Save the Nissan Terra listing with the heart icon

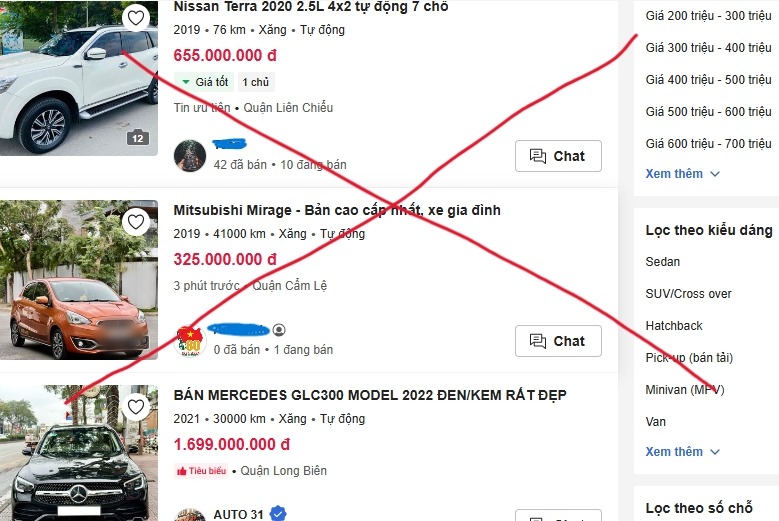[x=136, y=18]
